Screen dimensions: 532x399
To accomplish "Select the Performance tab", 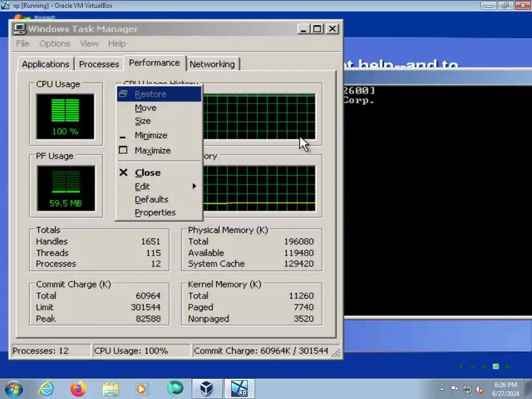I will 154,63.
